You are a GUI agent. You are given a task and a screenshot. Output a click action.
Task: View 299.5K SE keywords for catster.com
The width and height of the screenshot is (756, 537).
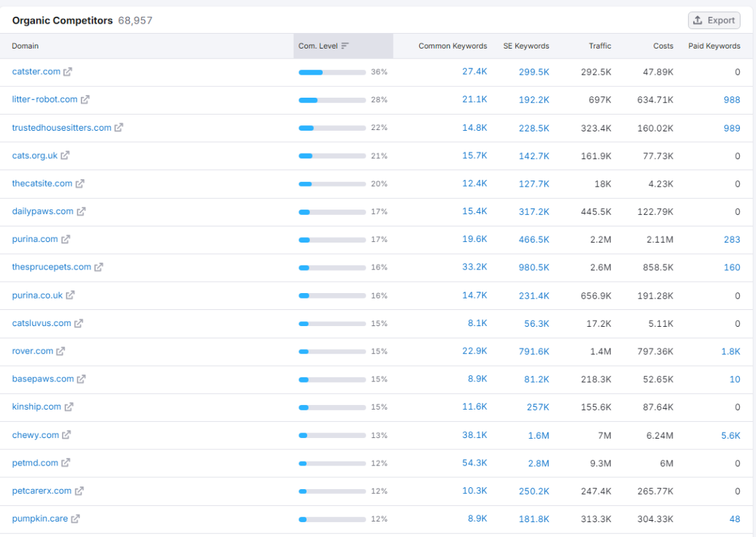click(x=534, y=72)
